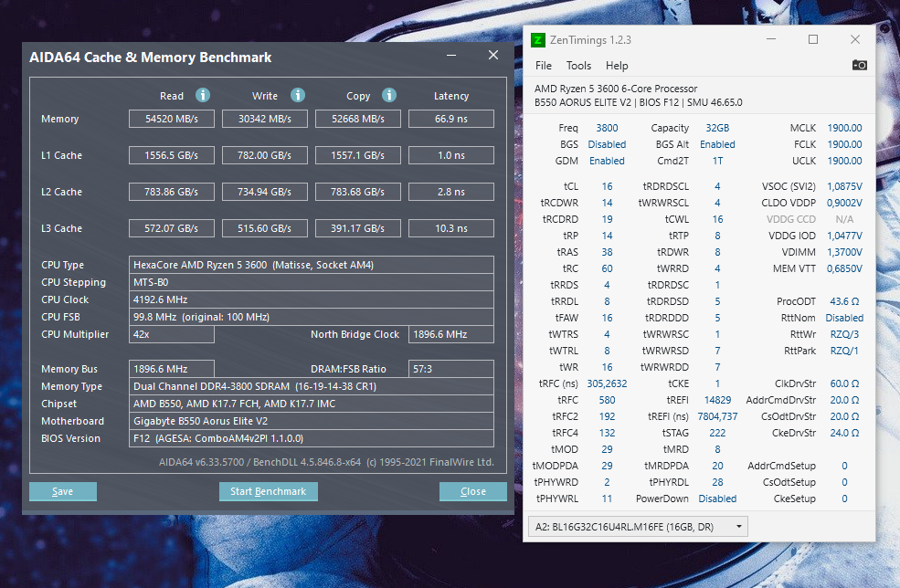Click Memory Copy value 52668 MB/s
Image resolution: width=900 pixels, height=588 pixels.
pyautogui.click(x=357, y=119)
